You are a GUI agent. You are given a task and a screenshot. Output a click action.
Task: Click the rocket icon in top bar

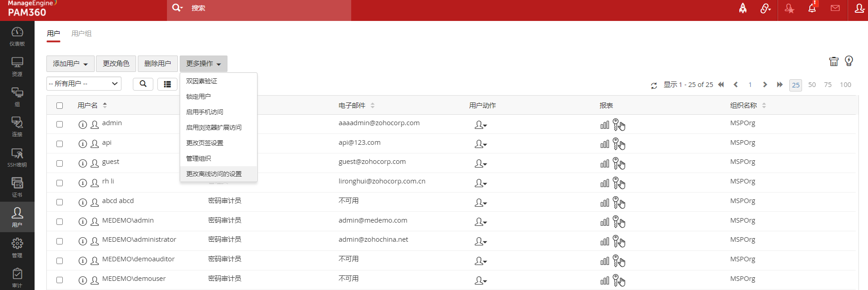[743, 8]
